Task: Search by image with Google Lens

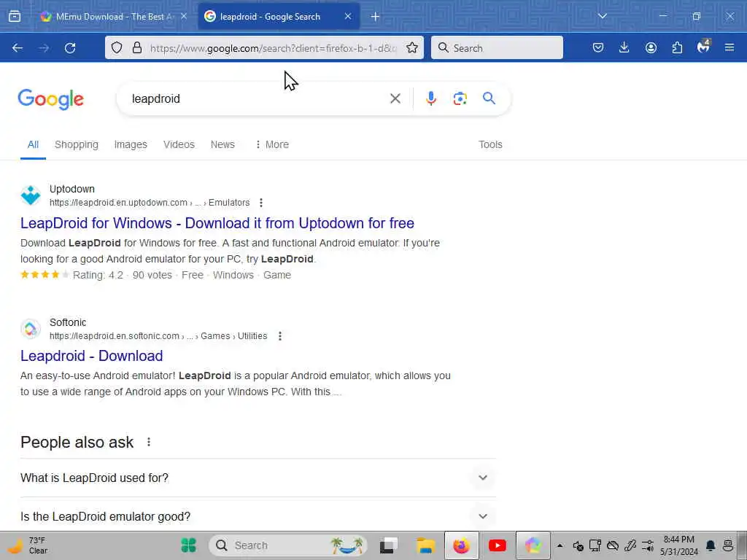Action: (x=460, y=98)
